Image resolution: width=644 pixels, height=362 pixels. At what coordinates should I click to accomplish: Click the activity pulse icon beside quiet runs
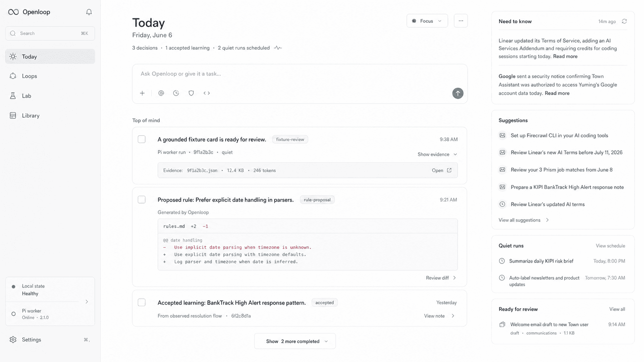[x=278, y=48]
